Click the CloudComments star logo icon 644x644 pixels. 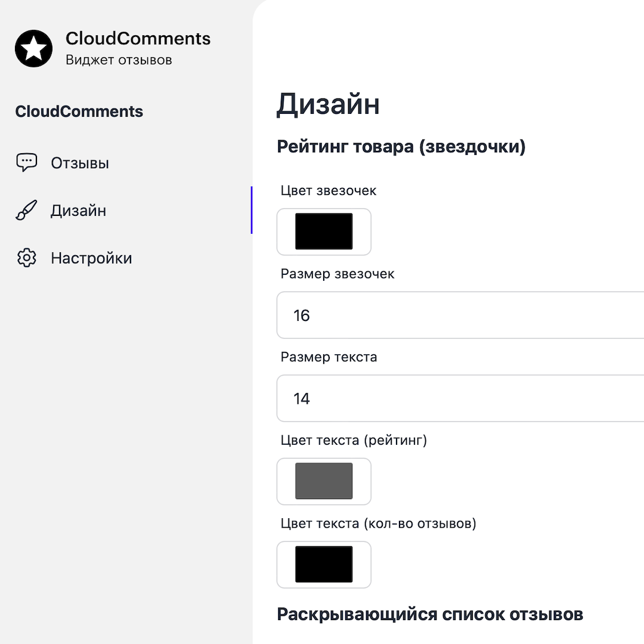[x=33, y=48]
